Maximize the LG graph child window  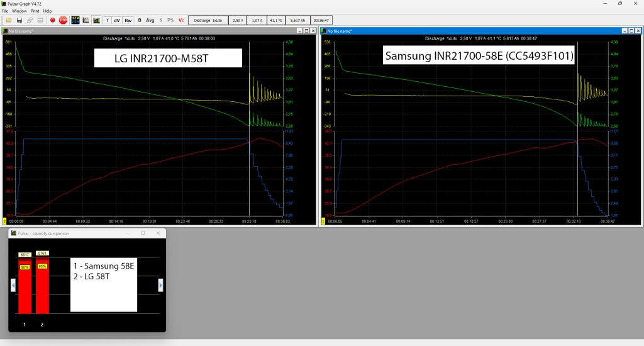[306, 31]
